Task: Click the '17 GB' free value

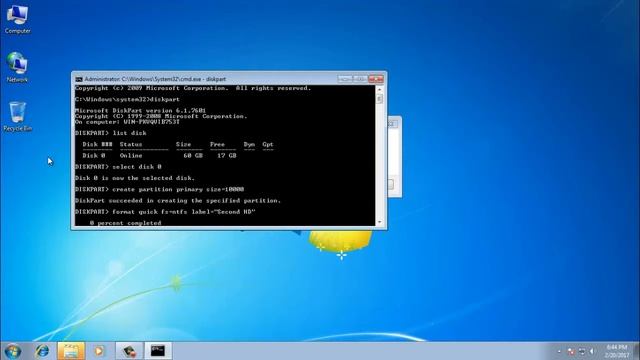Action: pyautogui.click(x=227, y=156)
